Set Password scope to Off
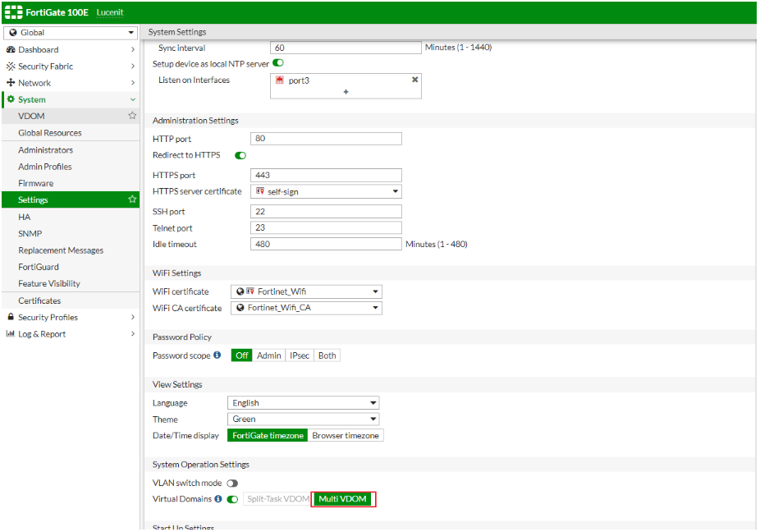Image resolution: width=760 pixels, height=532 pixels. click(x=241, y=355)
